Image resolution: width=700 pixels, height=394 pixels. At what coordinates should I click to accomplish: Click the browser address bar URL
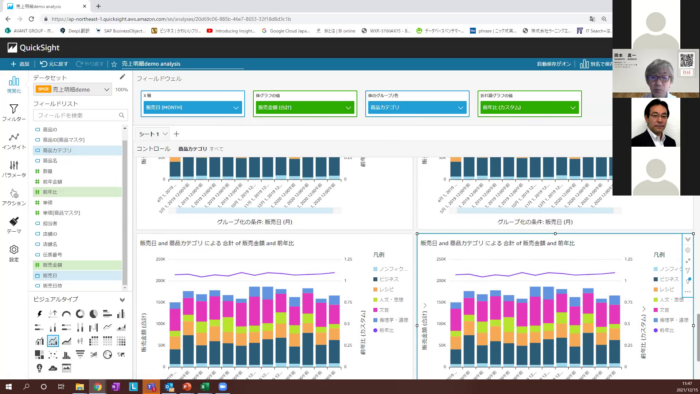tap(171, 19)
